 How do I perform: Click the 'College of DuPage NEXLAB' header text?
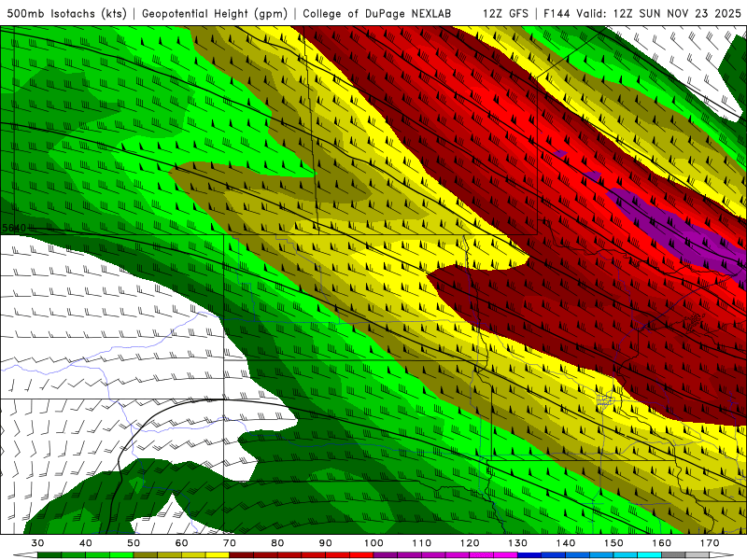(x=377, y=13)
